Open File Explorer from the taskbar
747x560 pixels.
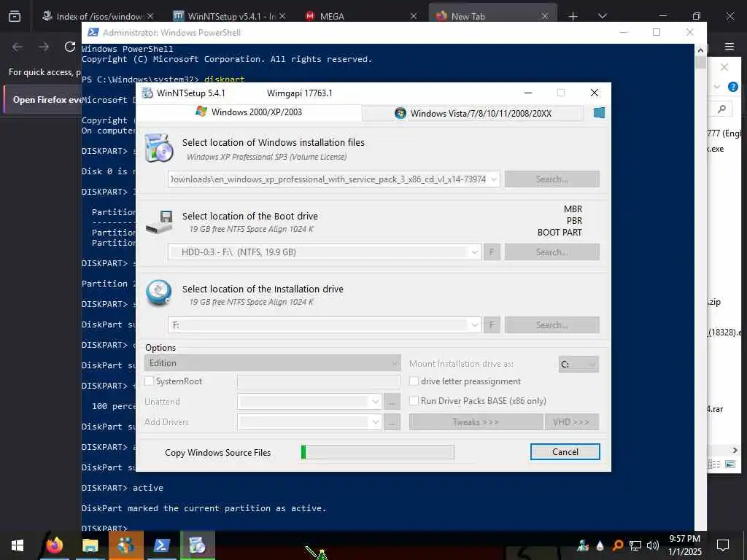click(90, 545)
